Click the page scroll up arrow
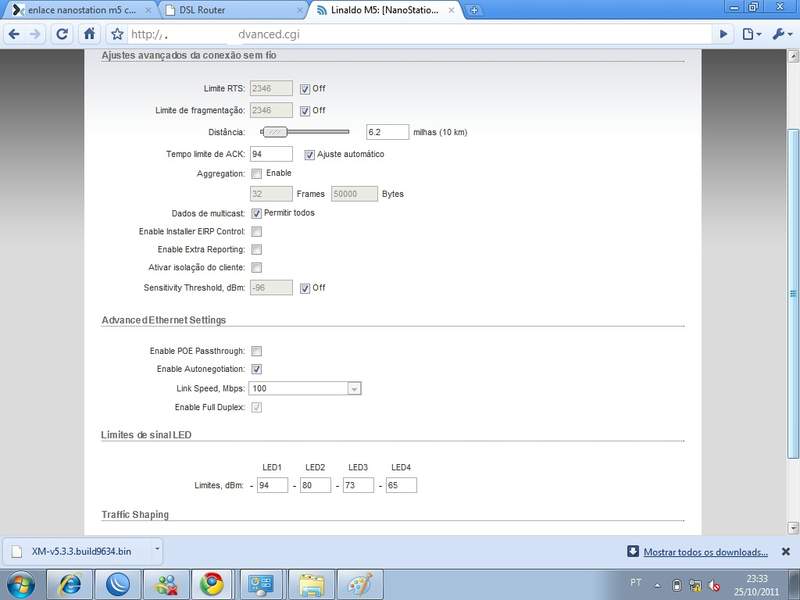 [x=793, y=56]
